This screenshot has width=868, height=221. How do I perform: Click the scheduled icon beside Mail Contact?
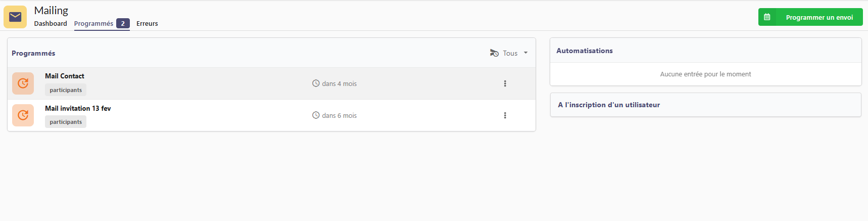tap(23, 83)
